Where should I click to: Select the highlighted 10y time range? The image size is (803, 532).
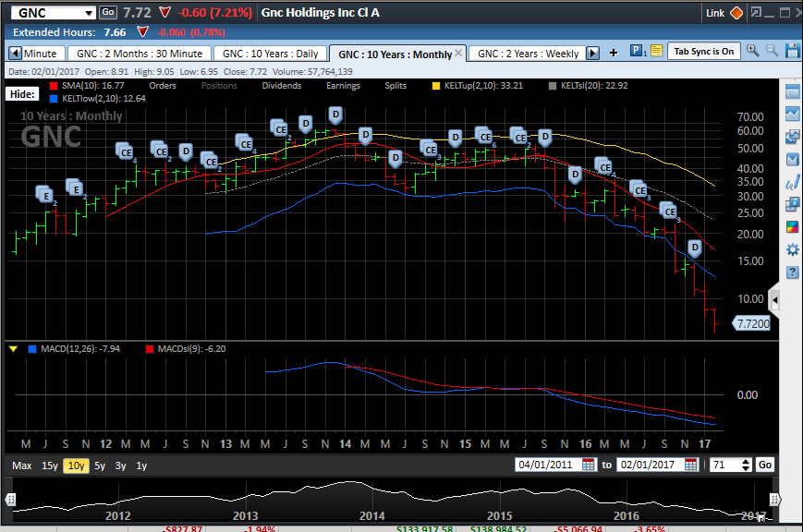tap(77, 465)
